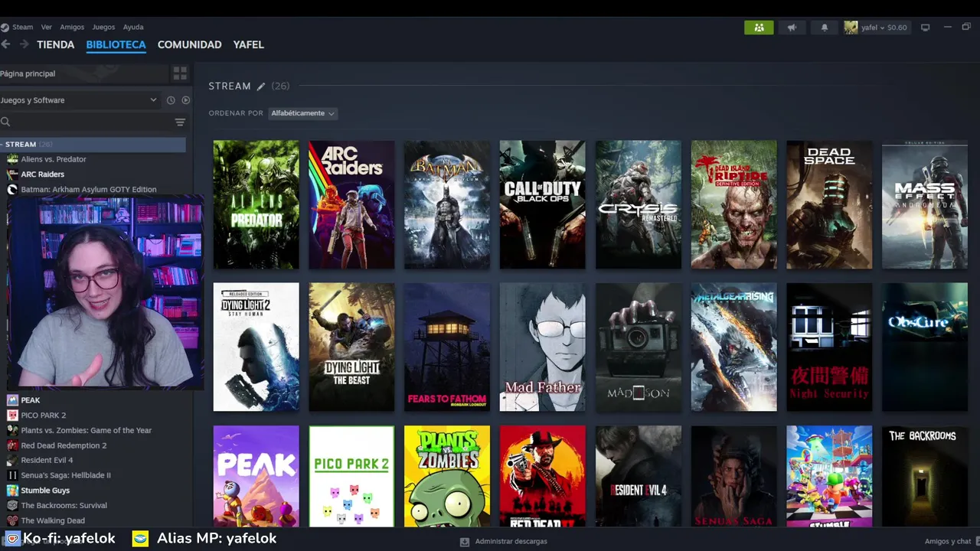Screen dimensions: 980x551
Task: Open the Plants vs Zombies cover
Action: 447,476
